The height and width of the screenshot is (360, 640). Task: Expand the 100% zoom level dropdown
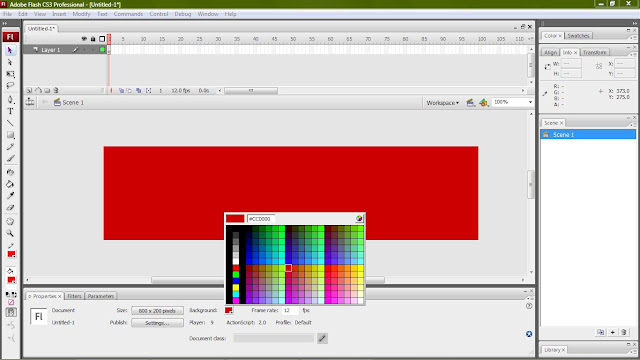[530, 102]
